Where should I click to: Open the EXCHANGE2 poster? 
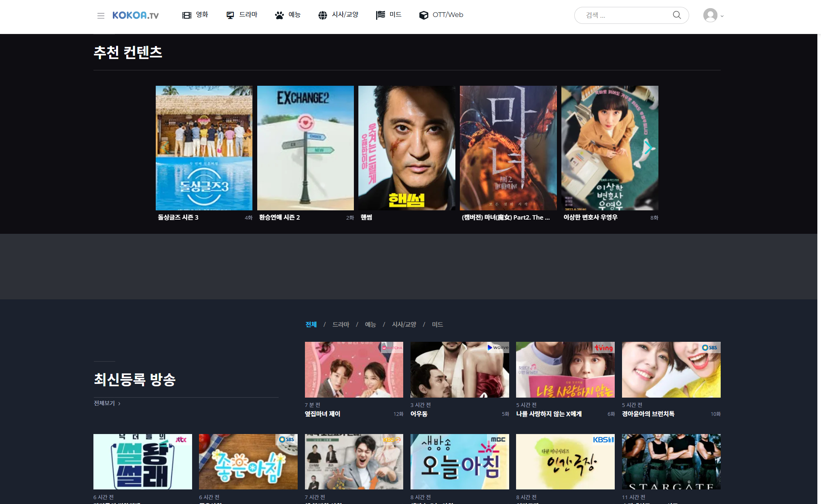(305, 148)
